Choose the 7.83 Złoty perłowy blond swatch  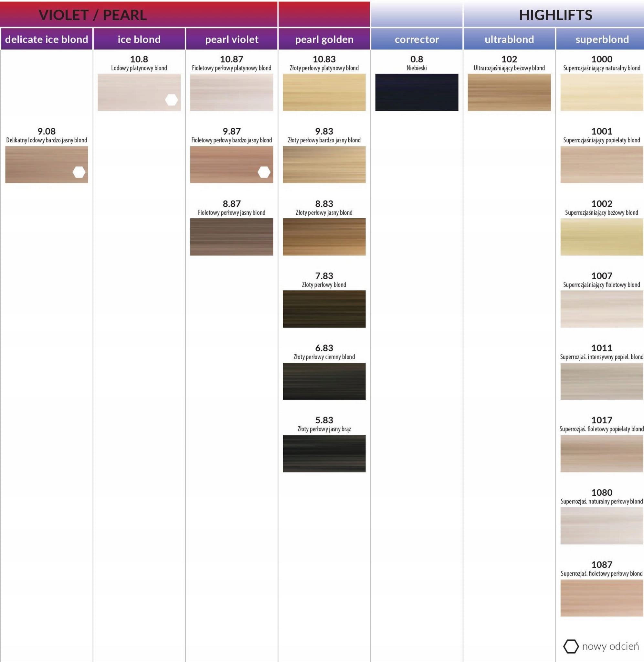pos(324,309)
